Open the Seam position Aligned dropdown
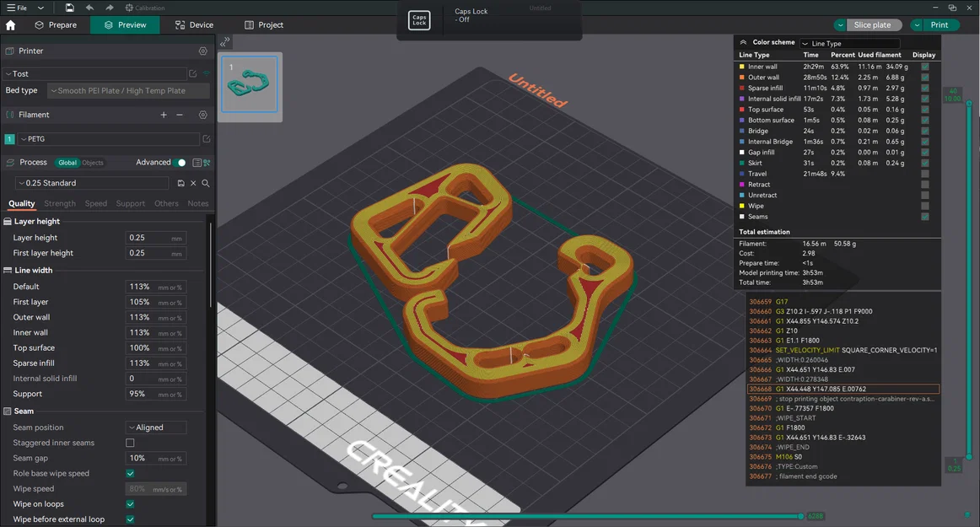The image size is (980, 527). pos(156,428)
